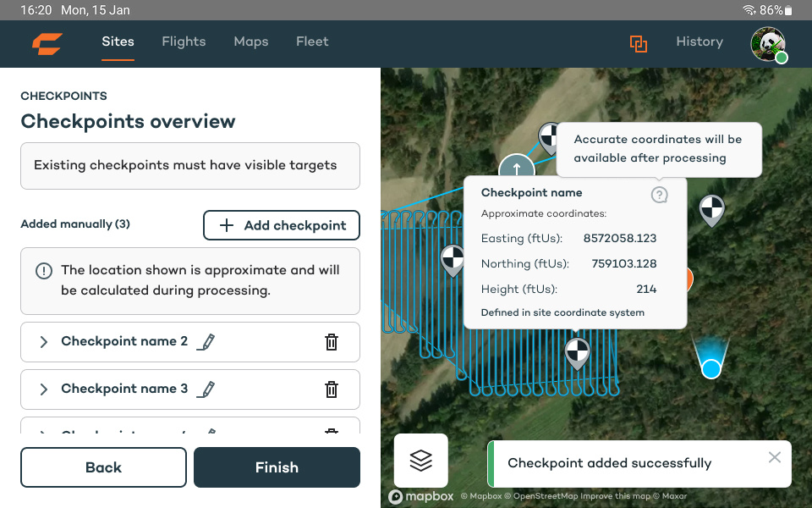This screenshot has height=508, width=812.
Task: Click the orange app logo
Action: [x=48, y=41]
